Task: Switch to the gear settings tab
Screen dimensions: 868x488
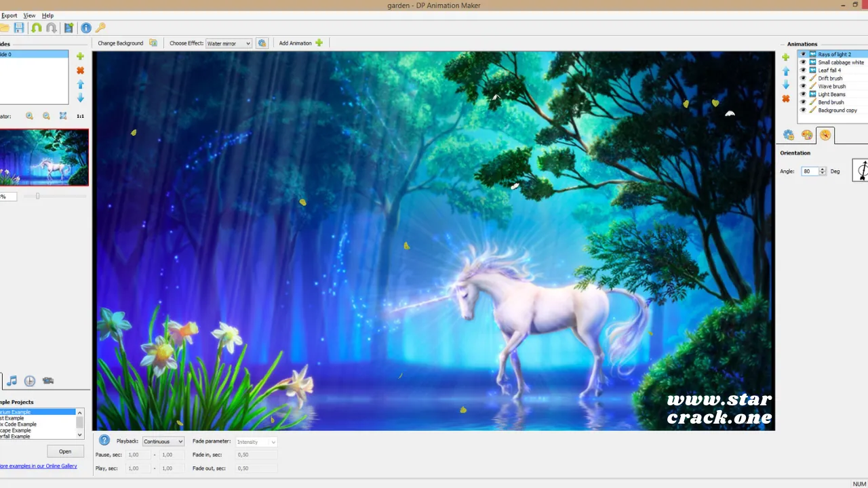Action: click(788, 135)
